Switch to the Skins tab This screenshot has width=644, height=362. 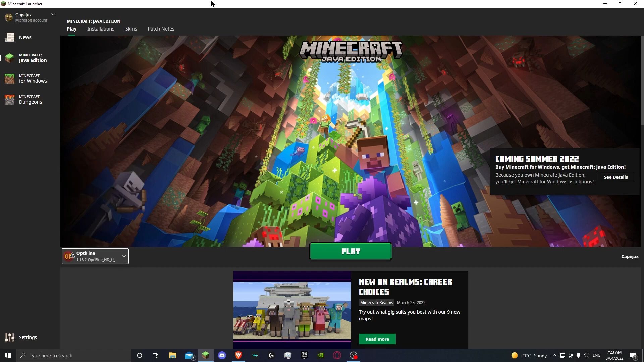coord(131,29)
